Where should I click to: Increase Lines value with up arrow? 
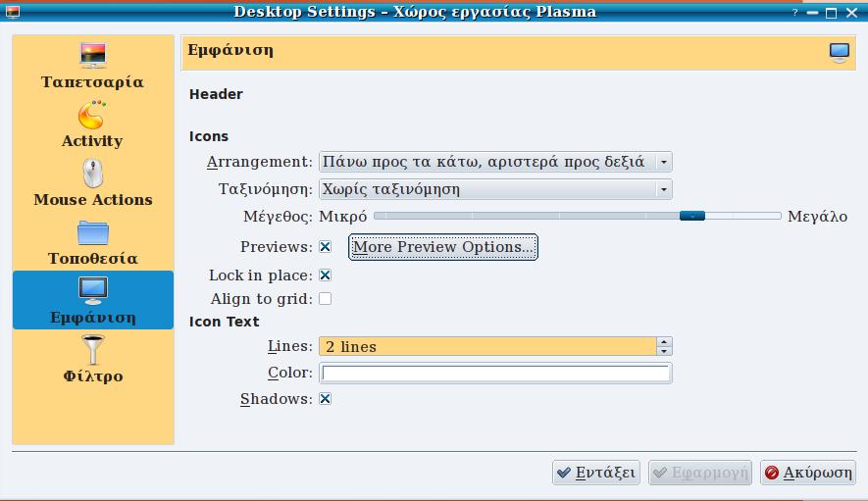[664, 341]
